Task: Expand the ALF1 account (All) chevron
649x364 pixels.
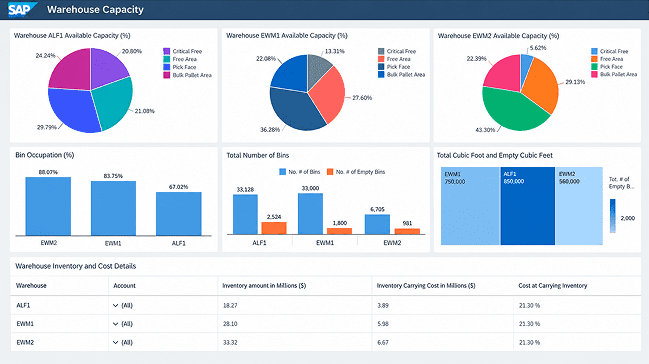Action: (115, 306)
